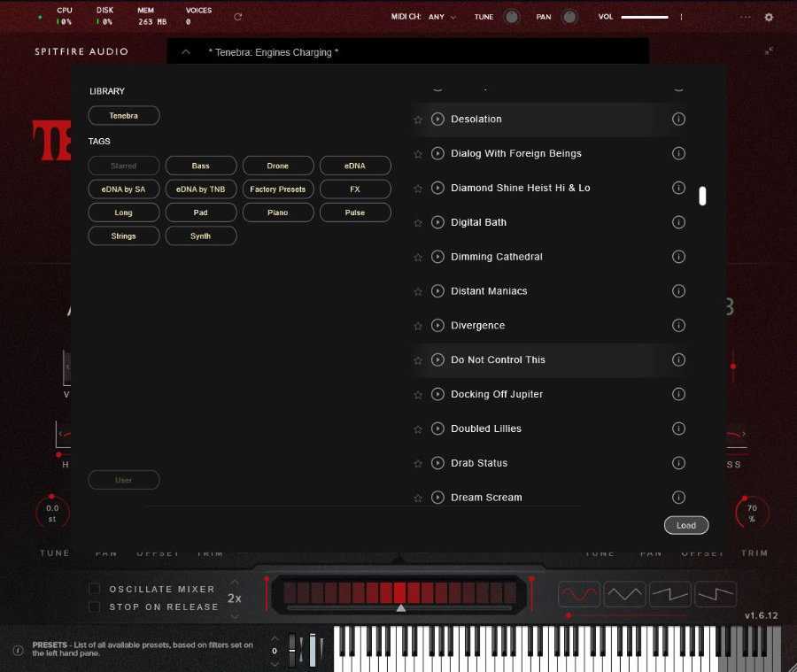Image resolution: width=797 pixels, height=672 pixels.
Task: Open info for Drab Status
Action: (x=678, y=463)
